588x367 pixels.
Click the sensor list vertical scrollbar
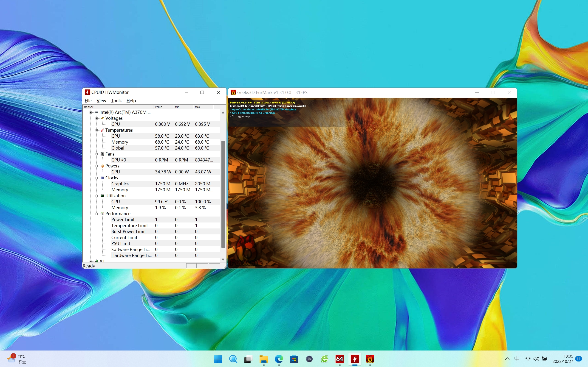(223, 194)
